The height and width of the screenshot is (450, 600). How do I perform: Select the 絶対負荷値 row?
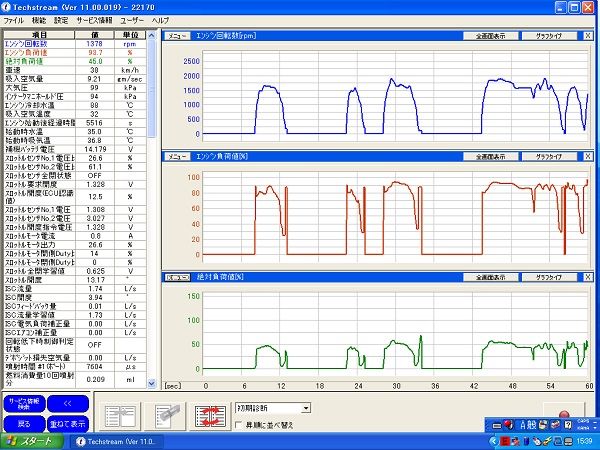pyautogui.click(x=75, y=62)
